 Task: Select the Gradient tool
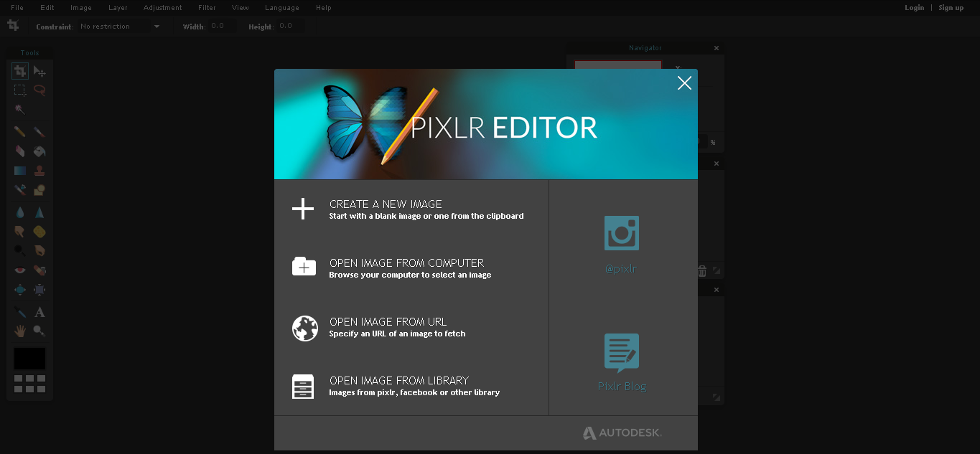(20, 171)
